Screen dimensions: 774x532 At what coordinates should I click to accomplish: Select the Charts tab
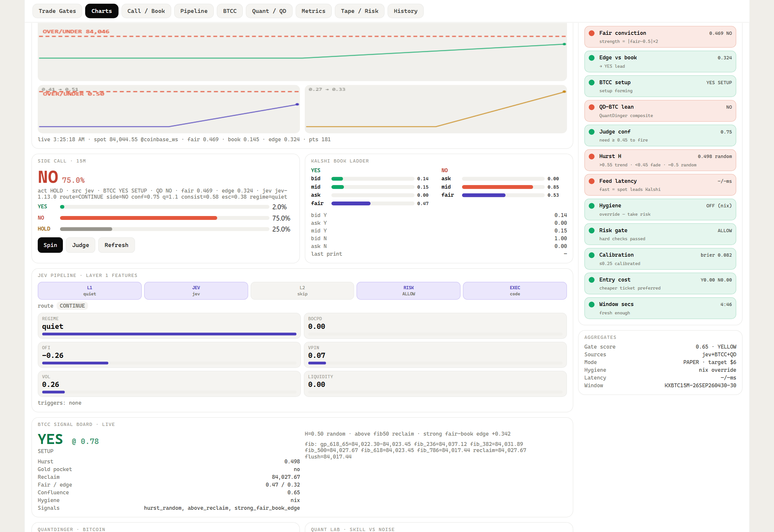click(102, 11)
